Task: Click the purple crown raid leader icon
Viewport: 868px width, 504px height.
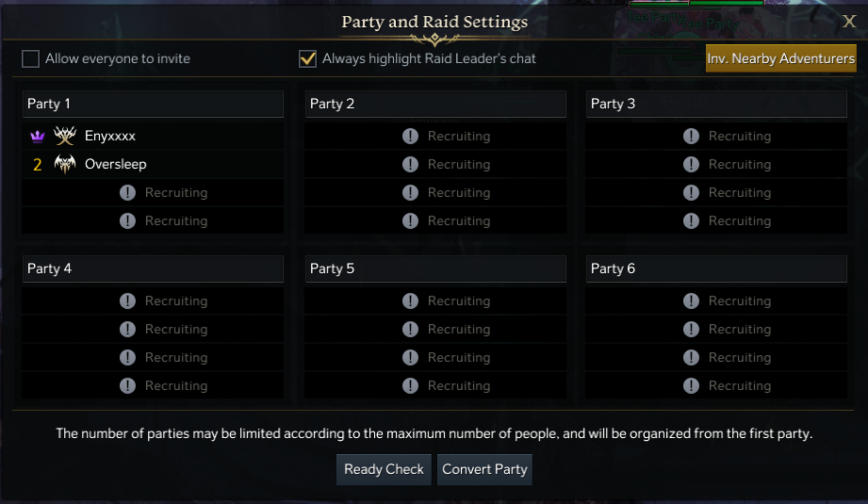Action: click(38, 137)
